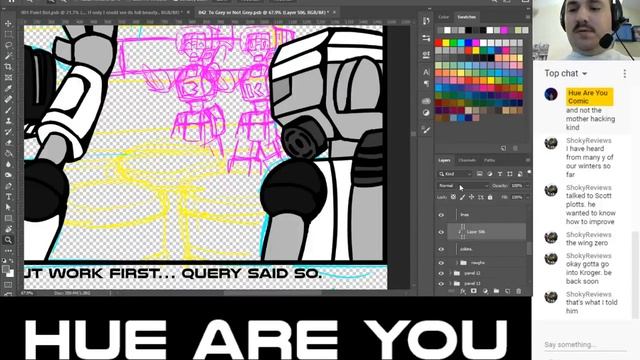640x360 pixels.
Task: Pick the red swatch
Action: (439, 42)
